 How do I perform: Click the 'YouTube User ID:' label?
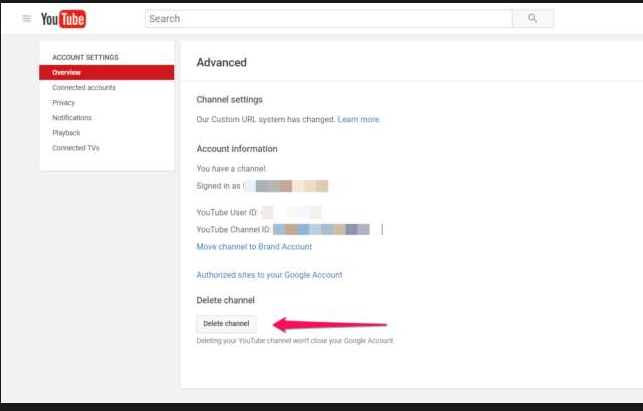(227, 212)
